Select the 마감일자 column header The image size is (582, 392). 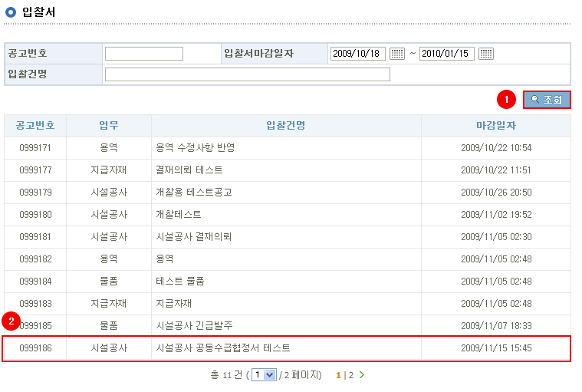point(496,126)
